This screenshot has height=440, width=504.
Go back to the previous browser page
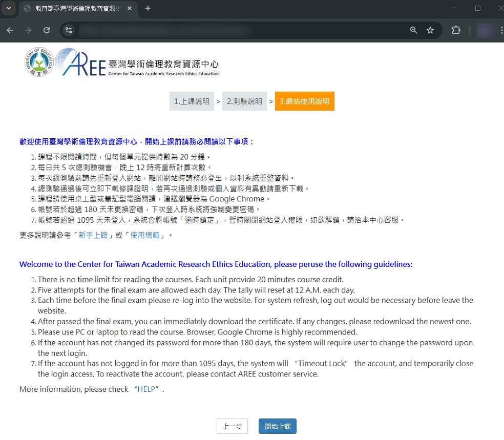[10, 30]
